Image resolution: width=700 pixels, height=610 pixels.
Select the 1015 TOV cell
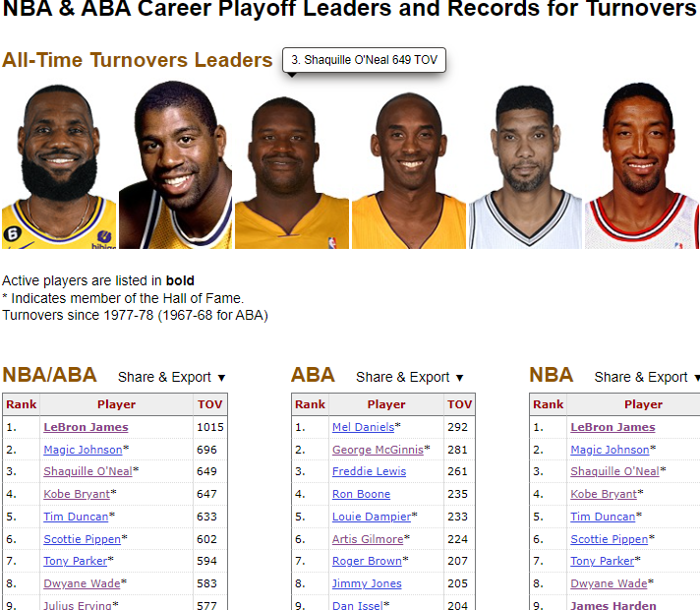tap(210, 427)
